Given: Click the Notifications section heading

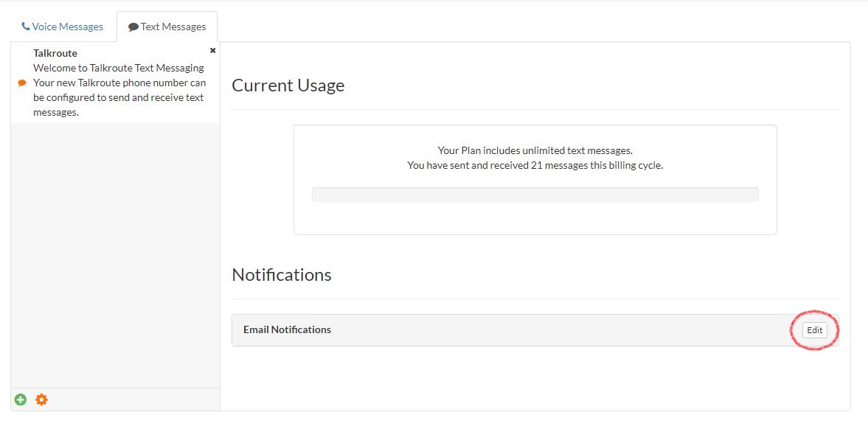Looking at the screenshot, I should coord(282,275).
